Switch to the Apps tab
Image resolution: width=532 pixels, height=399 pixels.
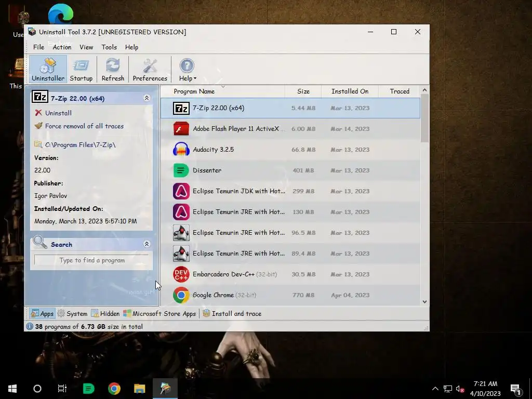pyautogui.click(x=43, y=313)
